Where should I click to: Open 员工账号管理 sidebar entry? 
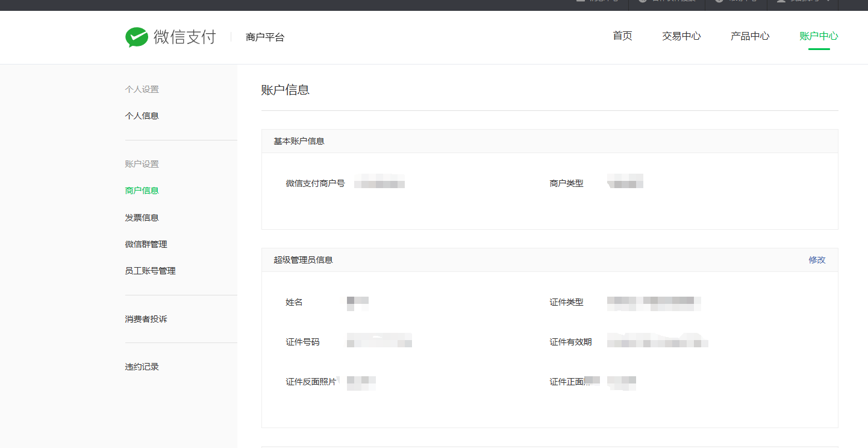pos(151,271)
